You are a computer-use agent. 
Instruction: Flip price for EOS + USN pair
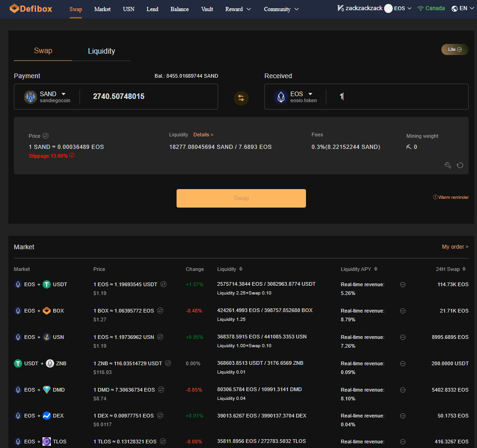160,337
